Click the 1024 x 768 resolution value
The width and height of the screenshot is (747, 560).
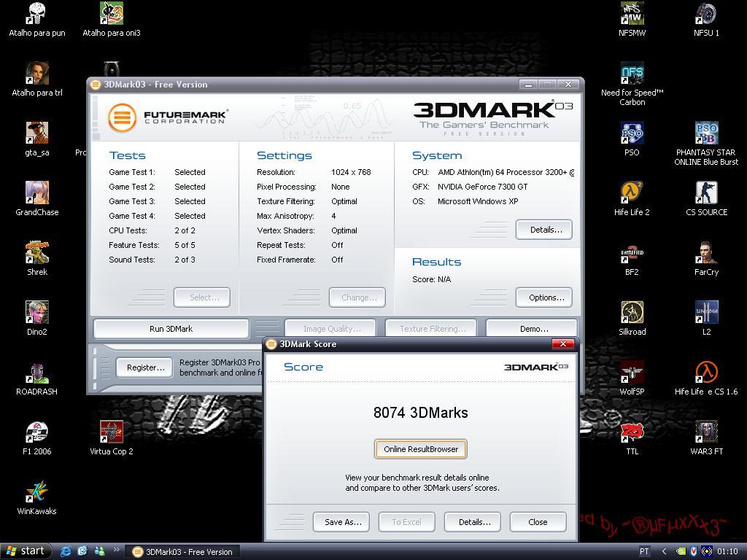click(x=351, y=172)
